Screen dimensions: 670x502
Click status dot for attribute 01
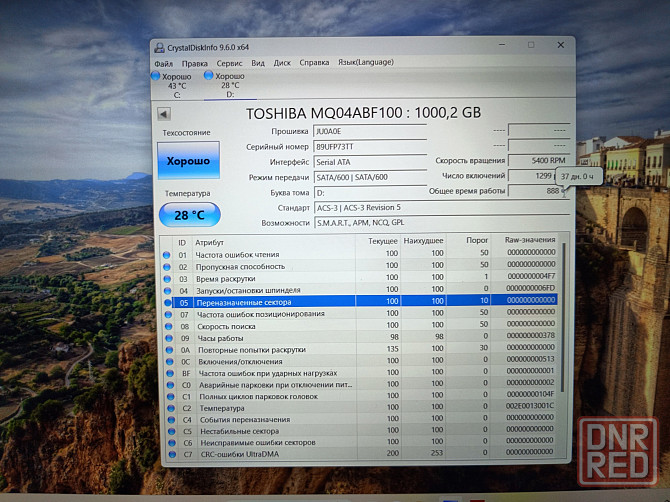point(166,255)
